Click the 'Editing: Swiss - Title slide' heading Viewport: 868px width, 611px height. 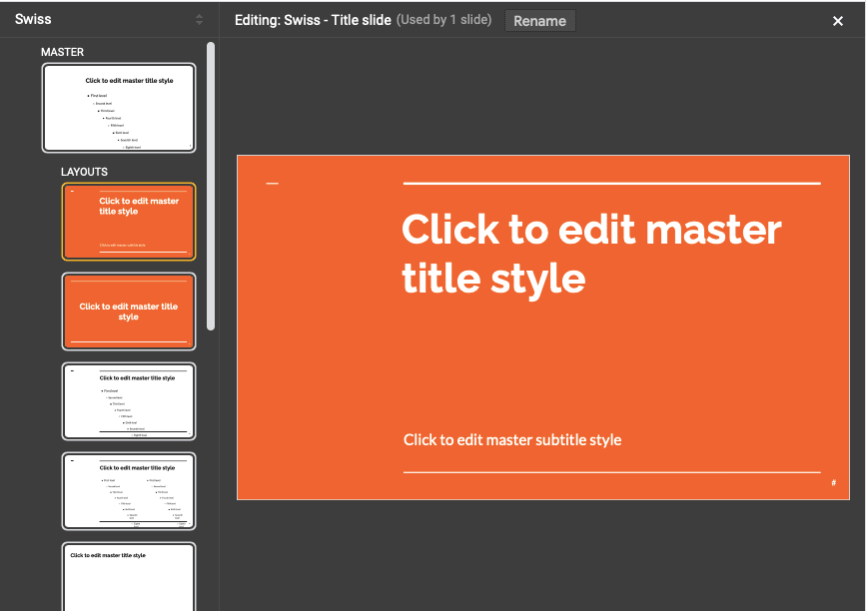[x=313, y=21]
